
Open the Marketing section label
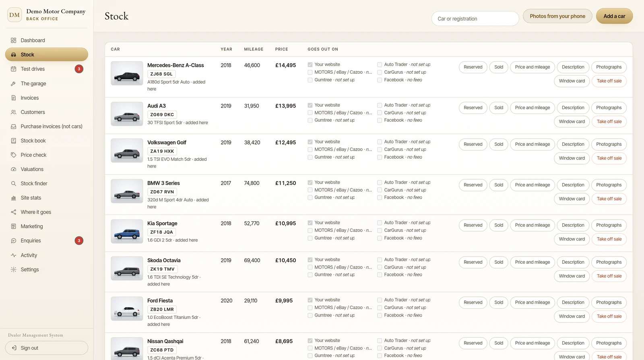pos(32,227)
